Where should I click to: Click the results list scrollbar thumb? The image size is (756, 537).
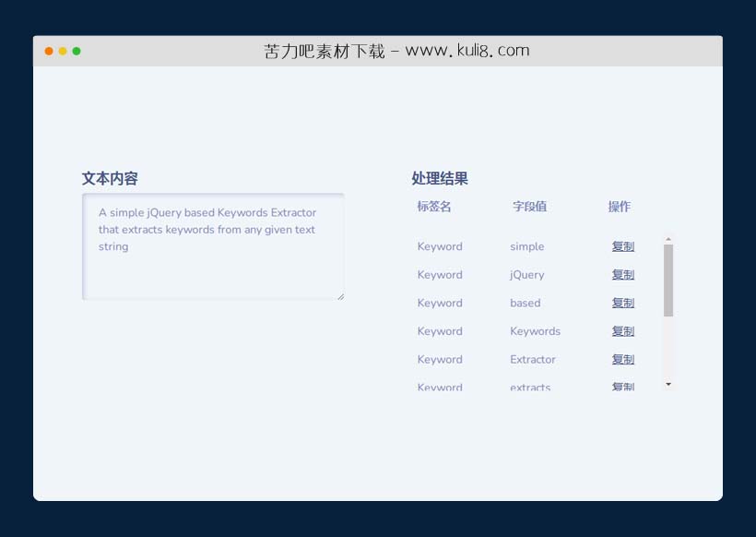coord(668,280)
